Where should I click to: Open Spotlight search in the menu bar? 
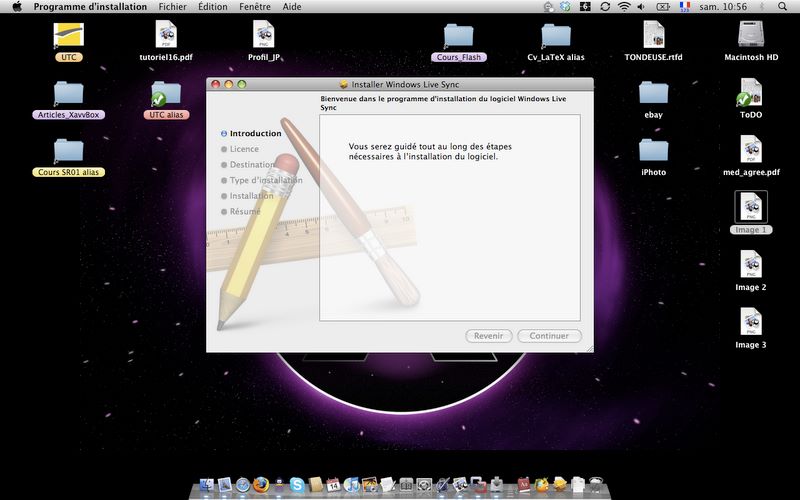782,7
